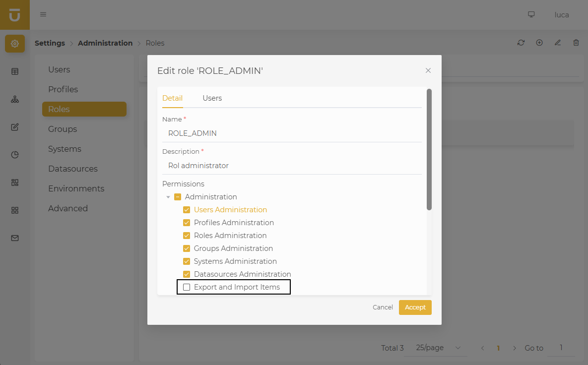Uncheck Datasources Administration permission
Image resolution: width=588 pixels, height=365 pixels.
tap(187, 274)
